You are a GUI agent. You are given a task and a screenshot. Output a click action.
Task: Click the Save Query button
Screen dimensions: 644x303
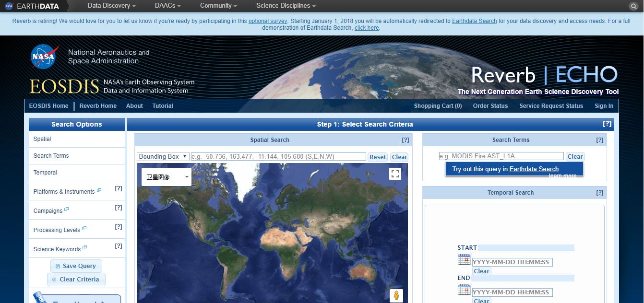pyautogui.click(x=76, y=266)
